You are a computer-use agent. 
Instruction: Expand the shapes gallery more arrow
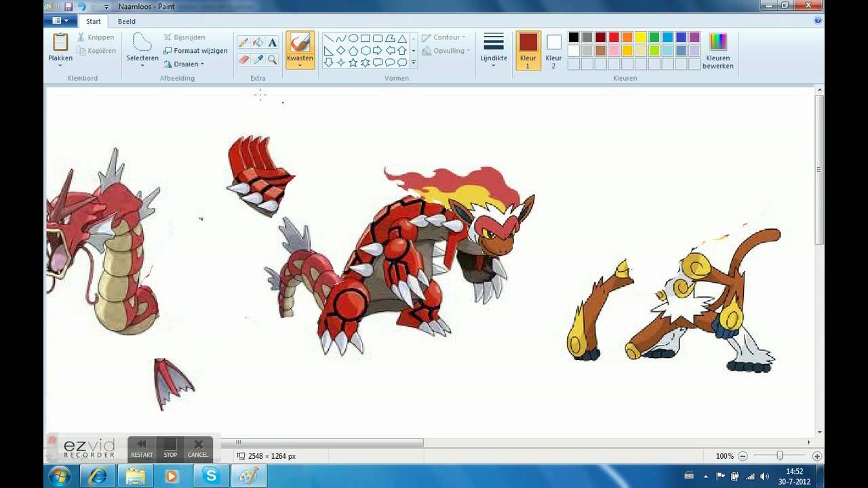pos(414,63)
